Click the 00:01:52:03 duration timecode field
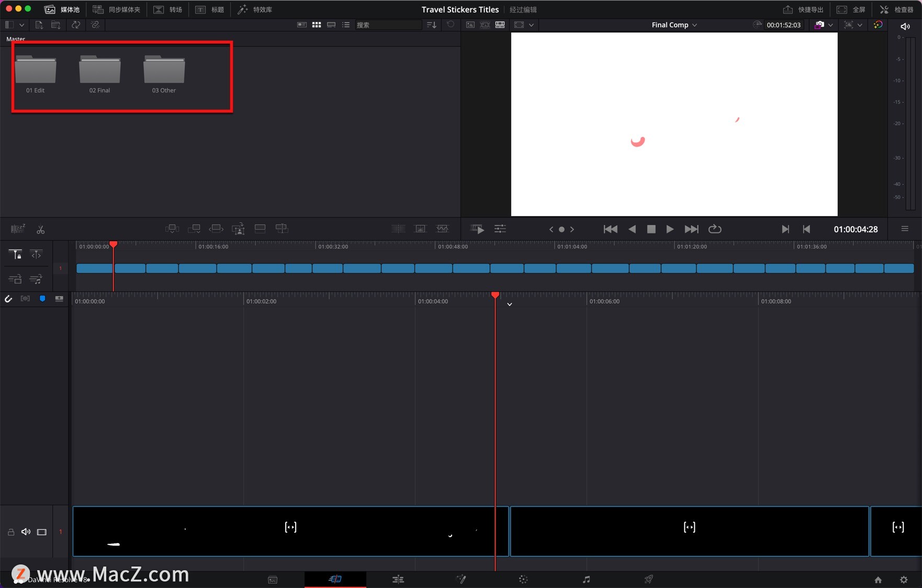922x588 pixels. tap(783, 25)
